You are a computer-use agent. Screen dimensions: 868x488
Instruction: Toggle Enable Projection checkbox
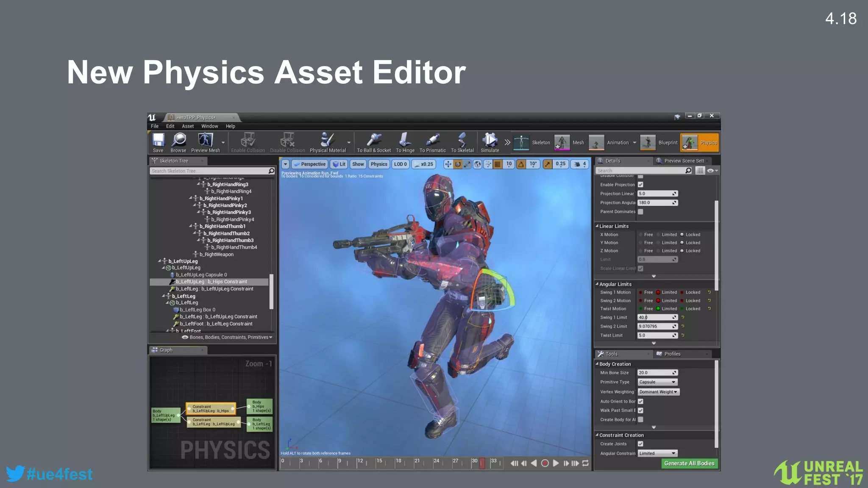640,185
